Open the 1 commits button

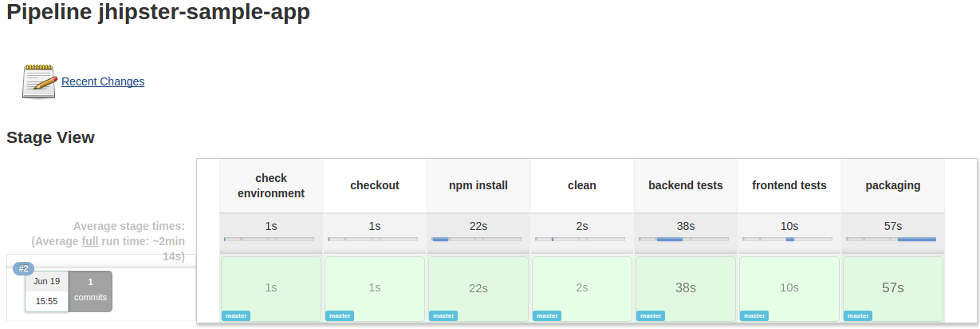(90, 291)
